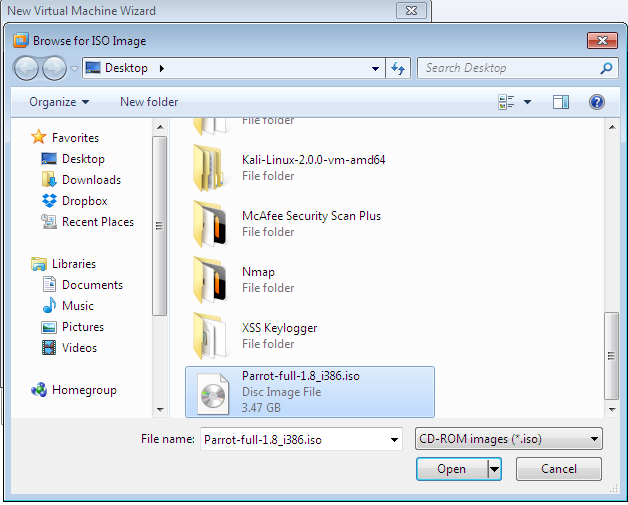Viewport: 628px width, 505px height.
Task: Click the magnifier search icon
Action: click(x=606, y=68)
